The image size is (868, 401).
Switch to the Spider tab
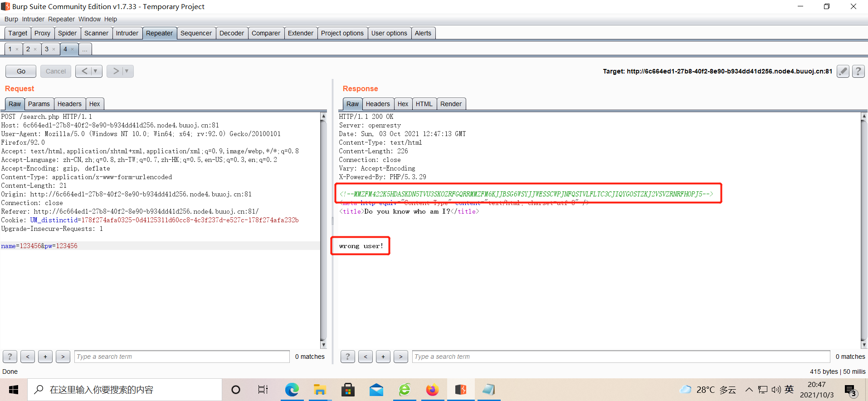67,33
